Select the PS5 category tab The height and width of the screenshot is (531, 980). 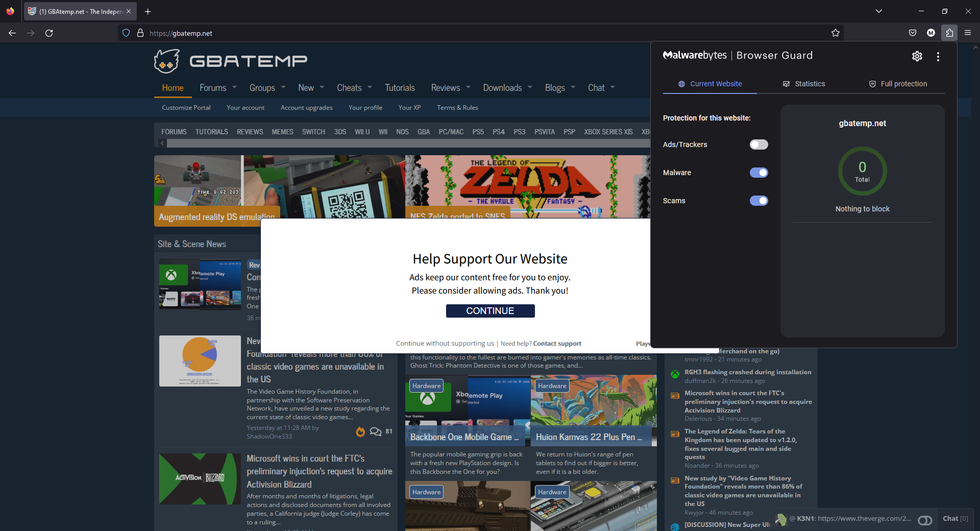478,132
